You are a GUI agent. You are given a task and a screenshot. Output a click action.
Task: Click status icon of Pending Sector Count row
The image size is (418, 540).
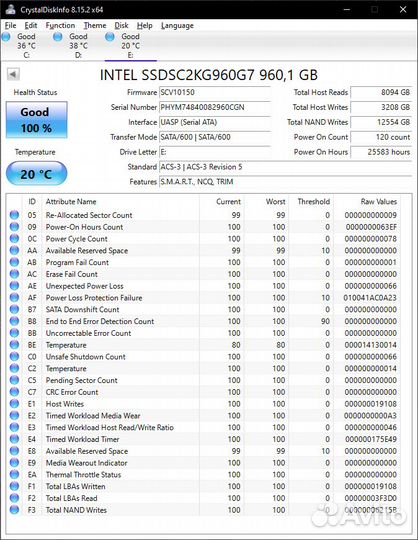point(14,380)
